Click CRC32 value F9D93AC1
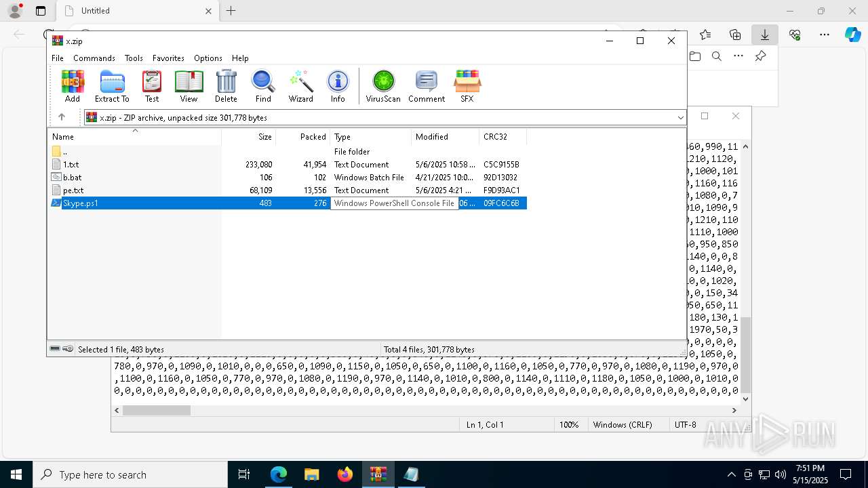Viewport: 868px width, 488px height. 502,190
